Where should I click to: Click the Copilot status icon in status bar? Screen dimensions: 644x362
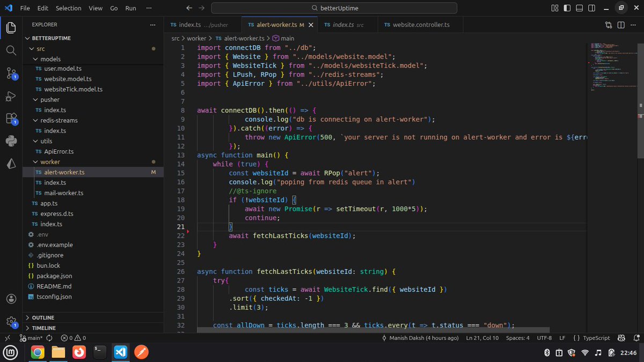click(x=621, y=338)
